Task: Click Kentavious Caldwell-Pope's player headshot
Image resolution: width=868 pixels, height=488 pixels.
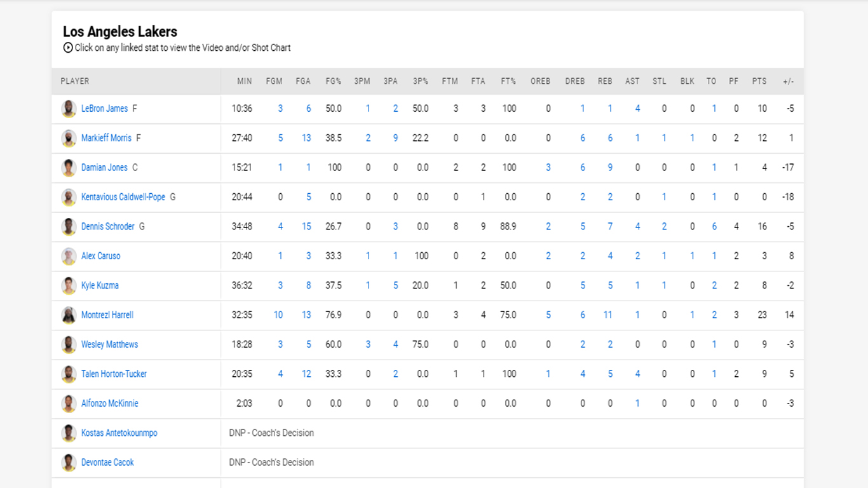Action: tap(69, 197)
